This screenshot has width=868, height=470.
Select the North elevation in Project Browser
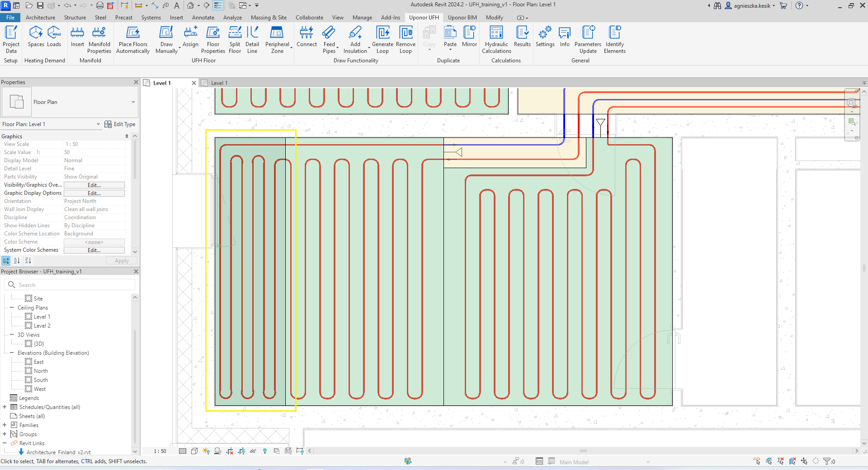coord(41,371)
